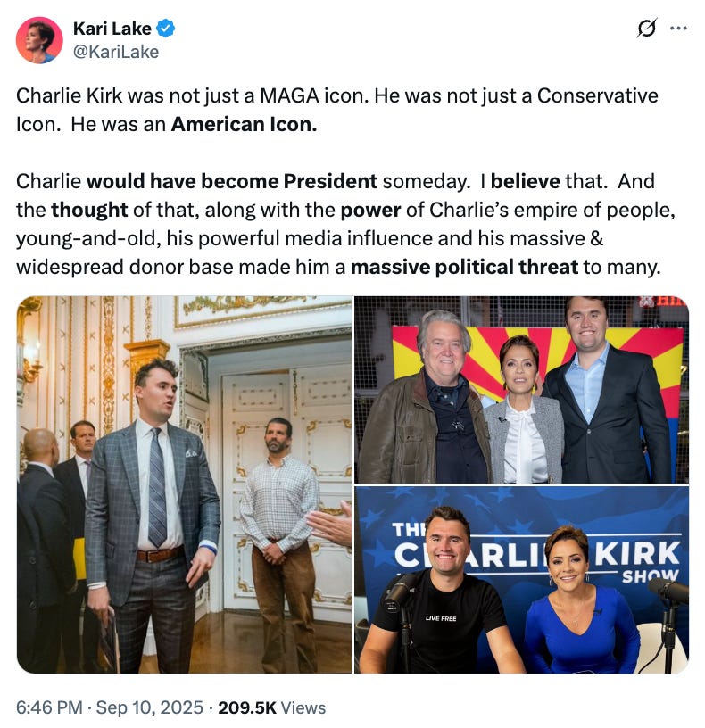705x728 pixels.
Task: Click Kari Lake's profile avatar
Action: click(39, 40)
